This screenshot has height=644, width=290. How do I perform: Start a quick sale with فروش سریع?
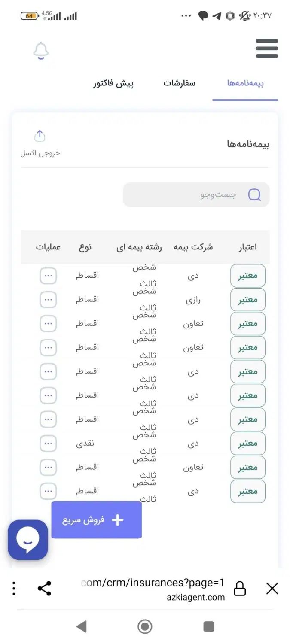tap(97, 520)
